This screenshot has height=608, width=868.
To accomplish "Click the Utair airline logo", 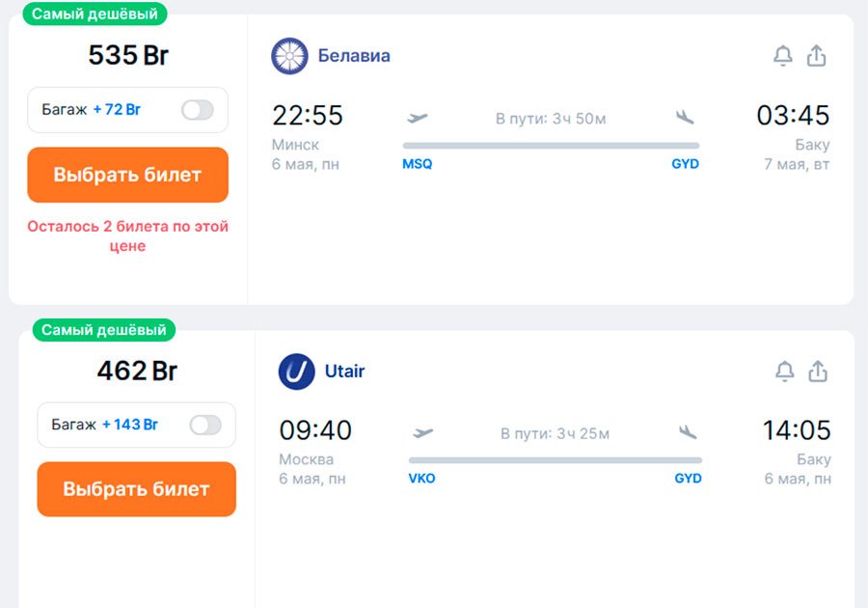I will (x=296, y=372).
